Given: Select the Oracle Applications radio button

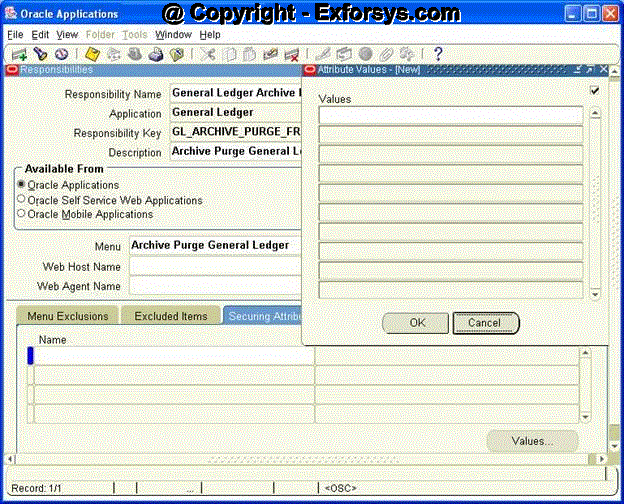Looking at the screenshot, I should tap(21, 185).
